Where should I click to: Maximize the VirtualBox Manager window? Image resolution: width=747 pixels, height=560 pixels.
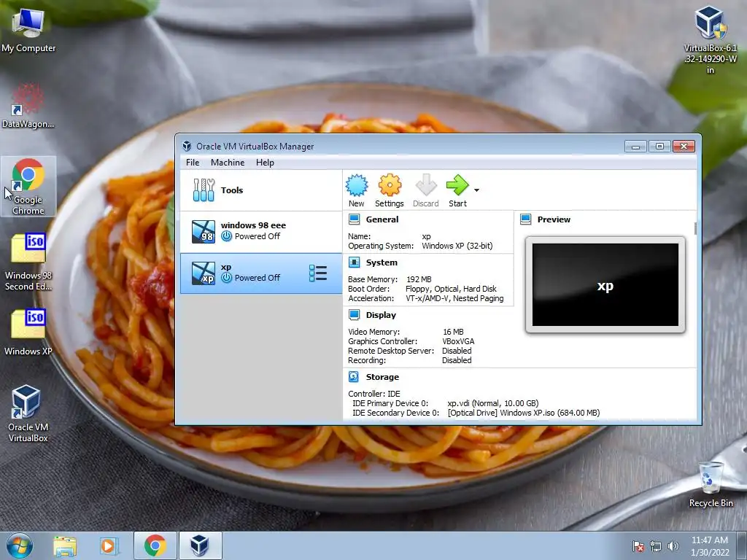pos(659,146)
